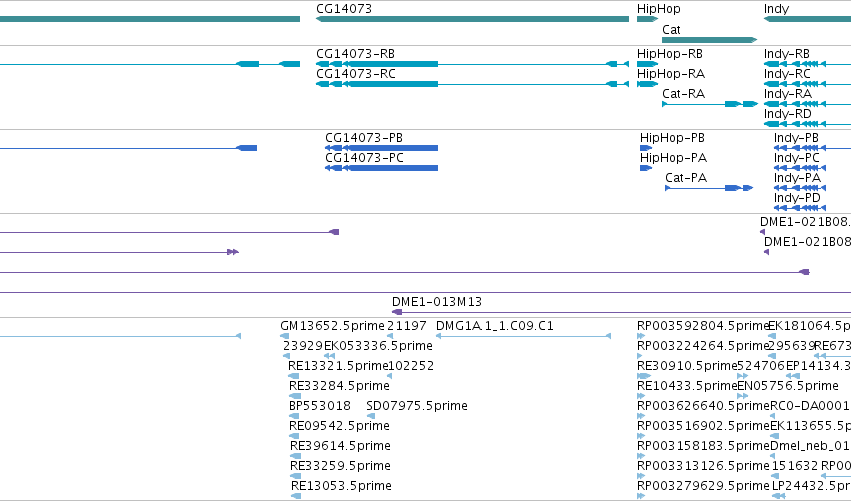Image resolution: width=851 pixels, height=501 pixels.
Task: Click the HipHop gene arrow
Action: pyautogui.click(x=647, y=19)
